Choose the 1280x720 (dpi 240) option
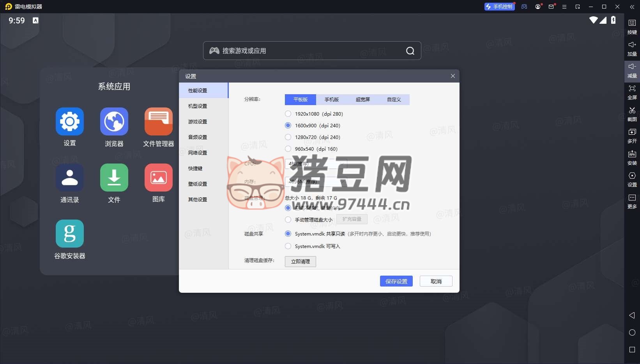 288,137
